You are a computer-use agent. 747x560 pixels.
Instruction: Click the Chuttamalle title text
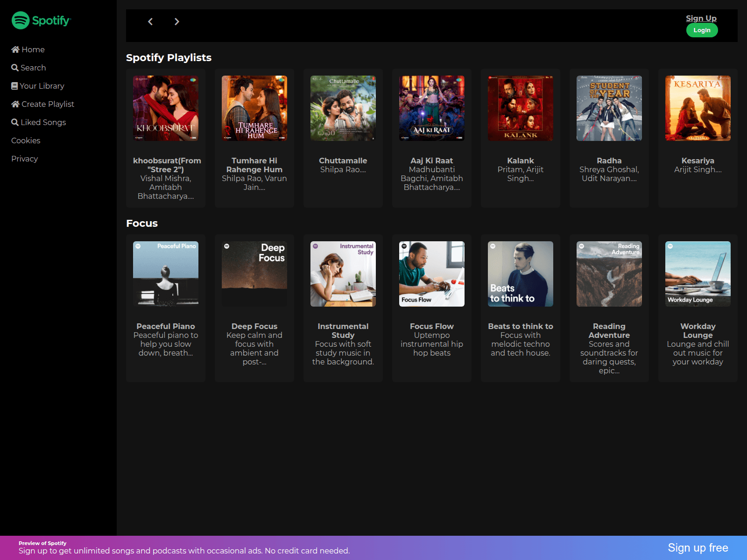click(343, 161)
